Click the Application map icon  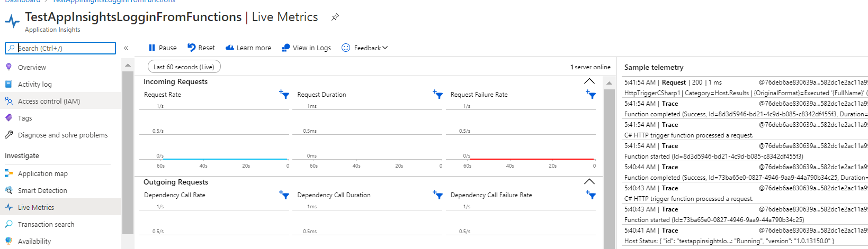click(x=8, y=173)
